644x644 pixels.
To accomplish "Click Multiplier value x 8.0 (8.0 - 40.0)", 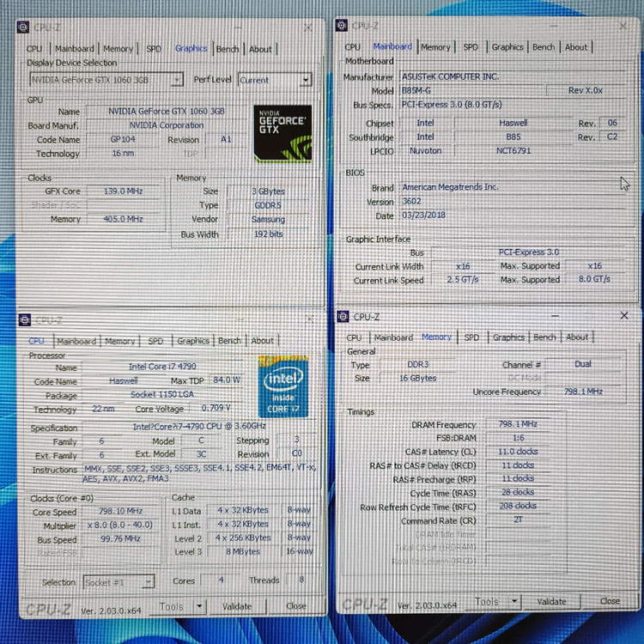I will coord(120,525).
